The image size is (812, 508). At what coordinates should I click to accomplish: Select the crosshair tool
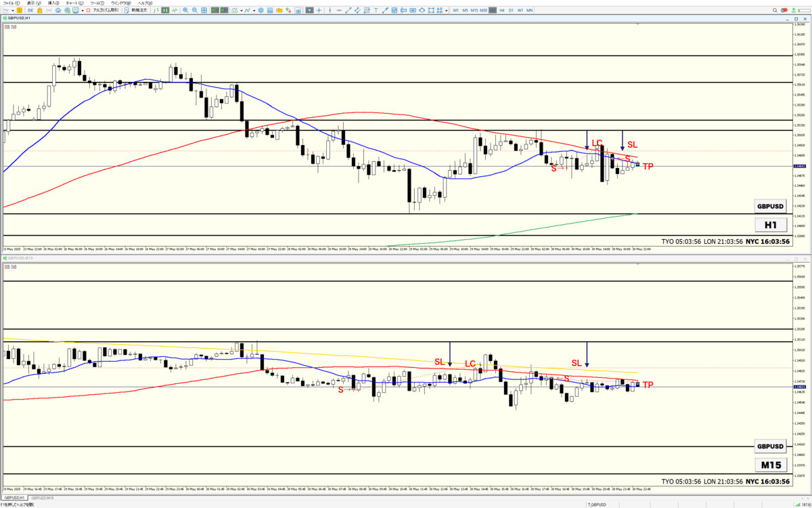coord(319,10)
